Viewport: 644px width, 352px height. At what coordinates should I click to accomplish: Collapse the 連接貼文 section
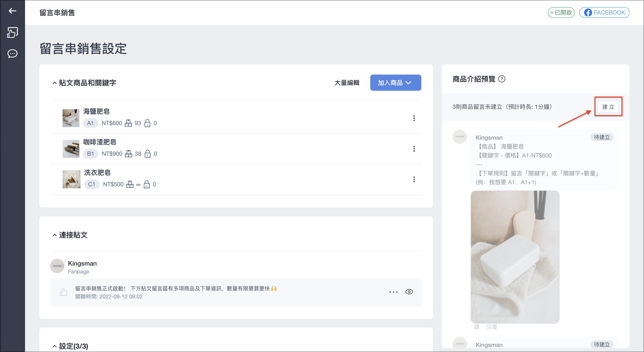55,235
